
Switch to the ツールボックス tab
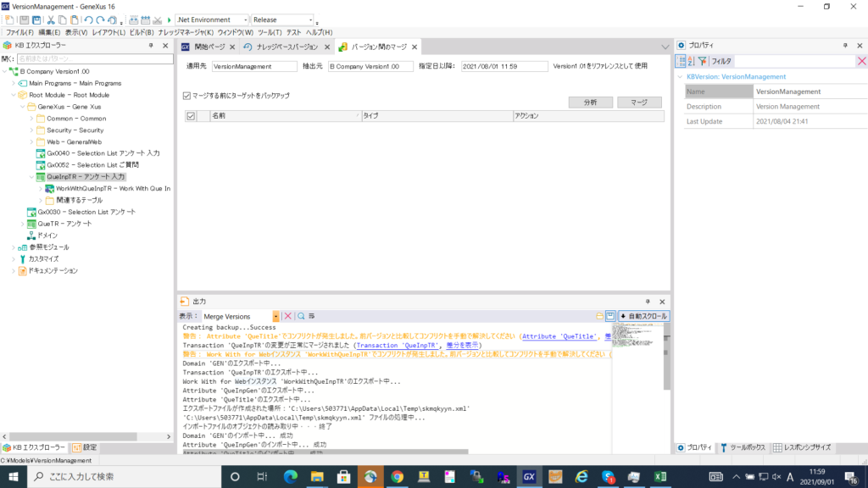743,447
